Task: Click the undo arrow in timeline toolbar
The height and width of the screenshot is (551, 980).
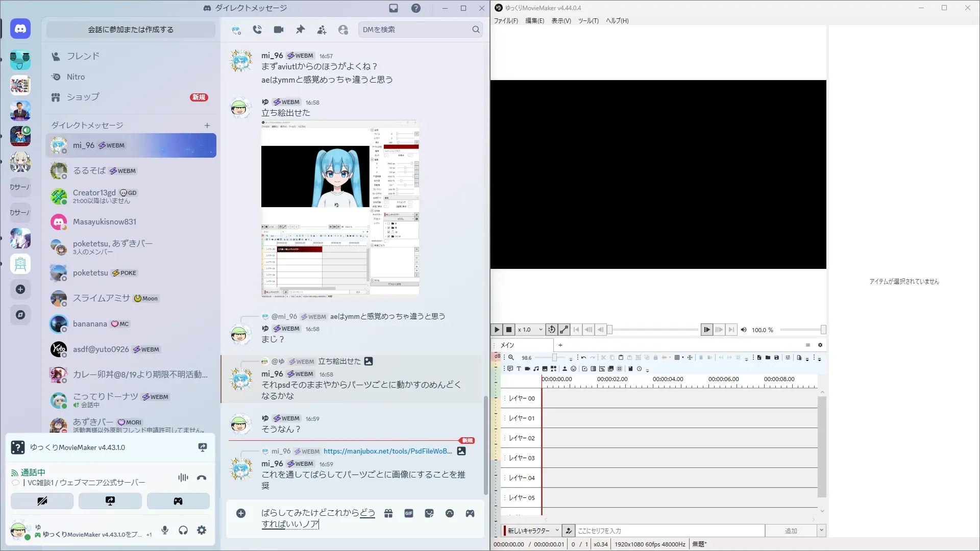Action: click(x=583, y=358)
